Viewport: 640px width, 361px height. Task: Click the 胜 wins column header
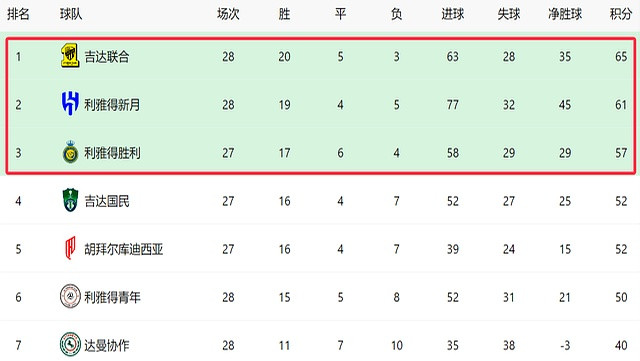point(284,14)
